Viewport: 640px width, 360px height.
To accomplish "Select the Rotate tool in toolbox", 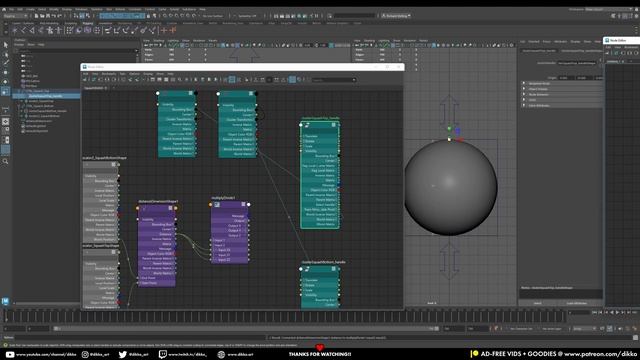I will tap(5, 82).
